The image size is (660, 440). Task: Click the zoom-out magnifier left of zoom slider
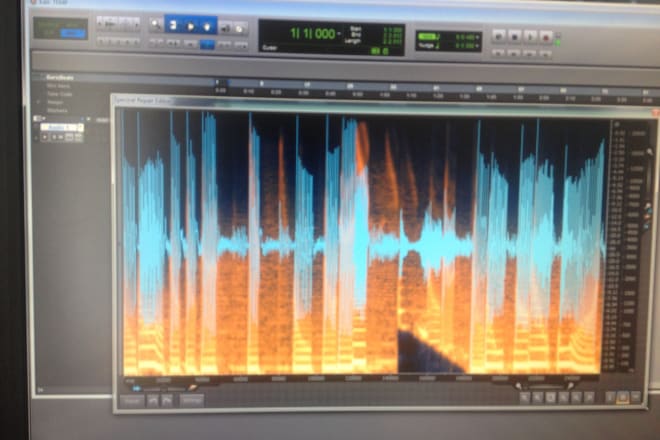pyautogui.click(x=519, y=386)
